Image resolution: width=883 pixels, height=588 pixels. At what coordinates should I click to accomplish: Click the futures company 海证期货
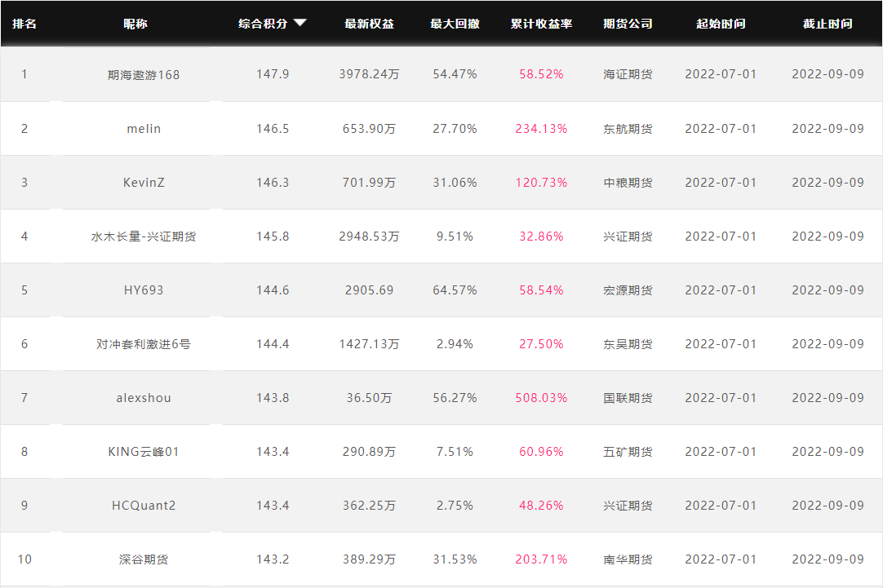coord(628,75)
